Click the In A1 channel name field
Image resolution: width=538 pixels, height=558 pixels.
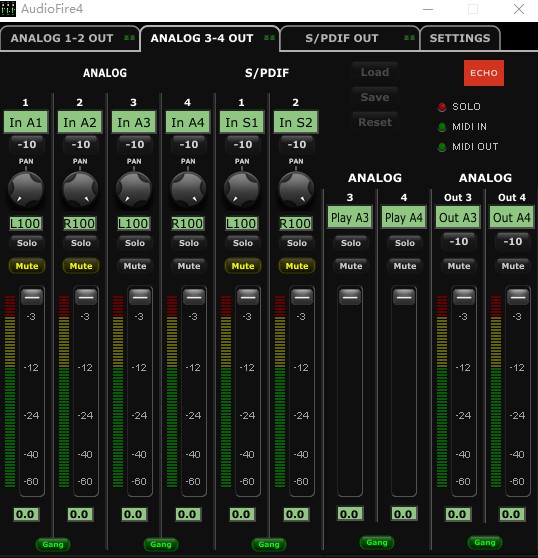click(x=26, y=122)
